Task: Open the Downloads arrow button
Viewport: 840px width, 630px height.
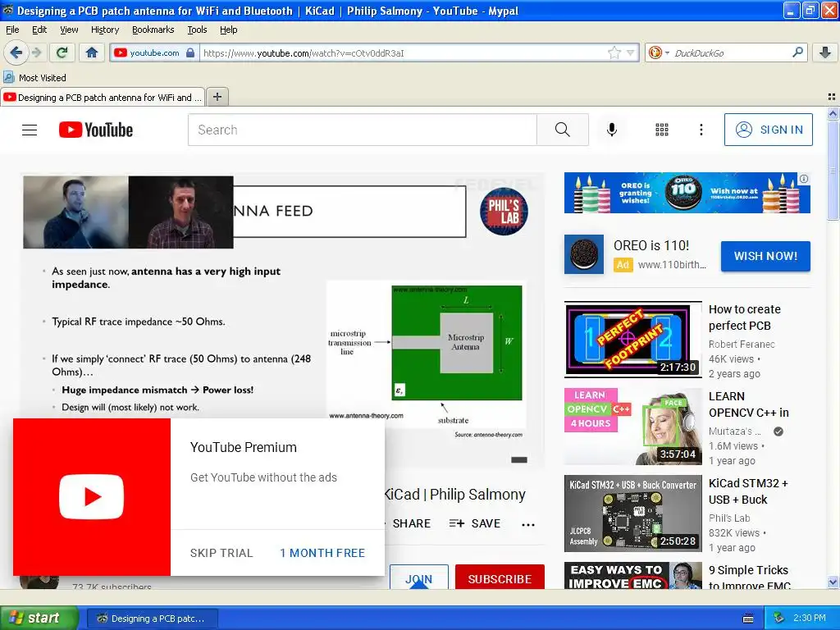Action: click(825, 52)
